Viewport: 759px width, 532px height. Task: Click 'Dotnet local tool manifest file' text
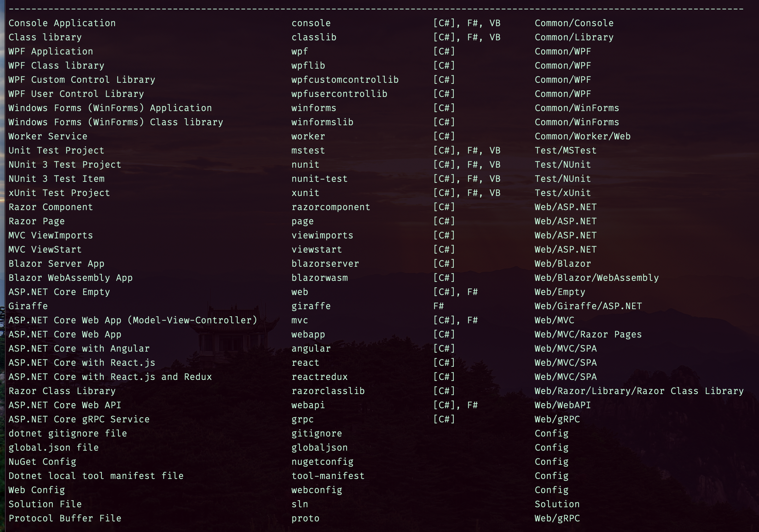click(96, 476)
